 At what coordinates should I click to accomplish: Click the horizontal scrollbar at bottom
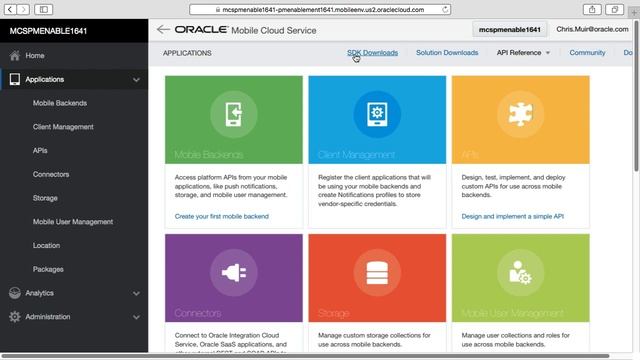click(305, 356)
